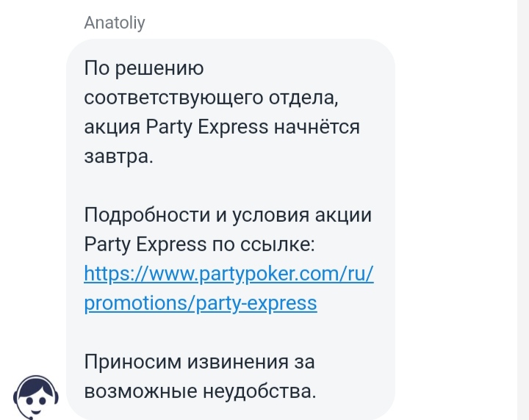Click the "party-express" end of the link
The height and width of the screenshot is (420, 529).
click(x=256, y=303)
